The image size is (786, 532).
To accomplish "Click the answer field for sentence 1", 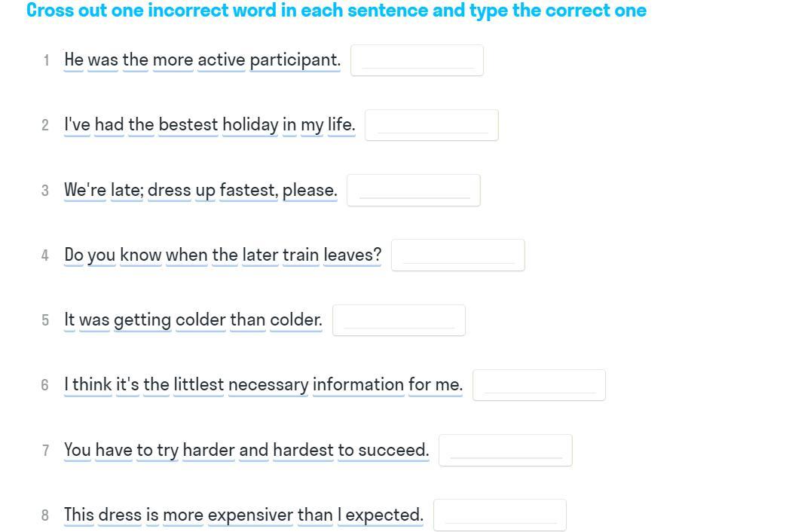I will click(x=417, y=60).
